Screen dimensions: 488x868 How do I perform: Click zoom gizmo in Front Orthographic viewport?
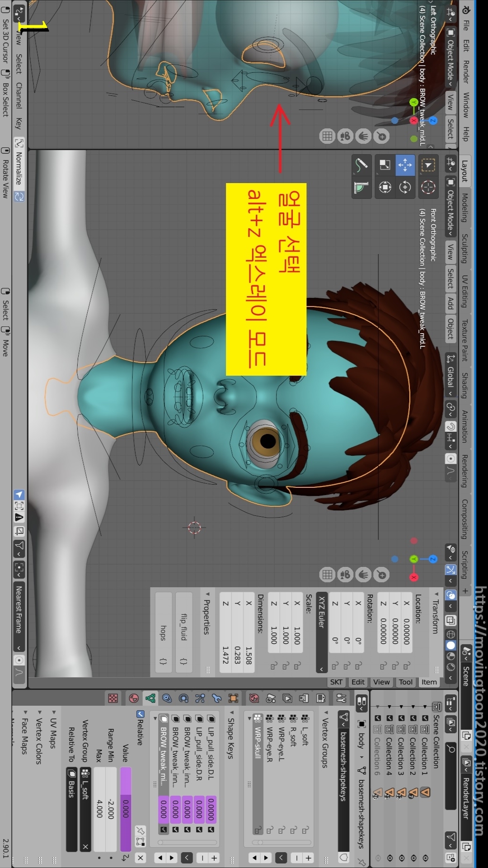(x=382, y=575)
